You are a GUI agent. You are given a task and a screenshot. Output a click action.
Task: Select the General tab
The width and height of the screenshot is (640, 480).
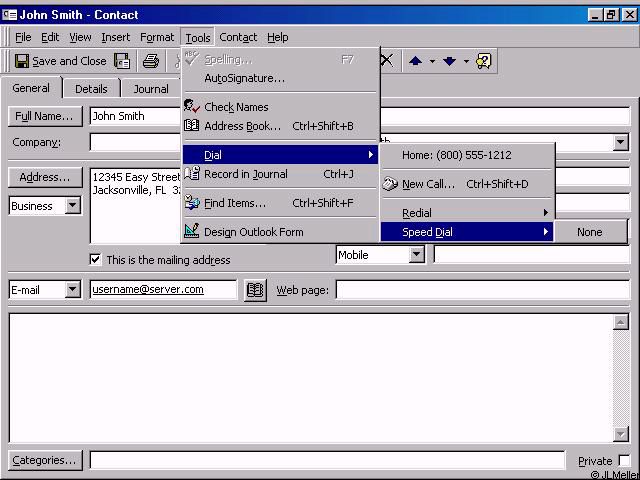[31, 88]
